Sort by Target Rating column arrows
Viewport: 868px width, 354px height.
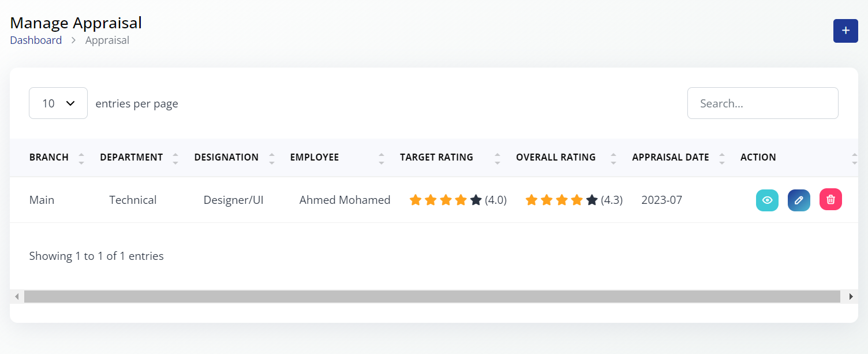pos(497,158)
